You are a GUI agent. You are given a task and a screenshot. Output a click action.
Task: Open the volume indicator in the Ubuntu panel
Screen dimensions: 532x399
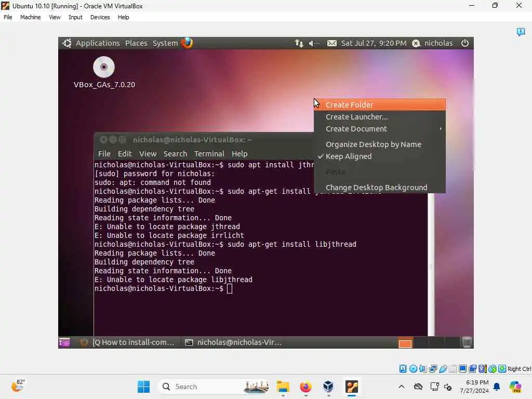(314, 43)
